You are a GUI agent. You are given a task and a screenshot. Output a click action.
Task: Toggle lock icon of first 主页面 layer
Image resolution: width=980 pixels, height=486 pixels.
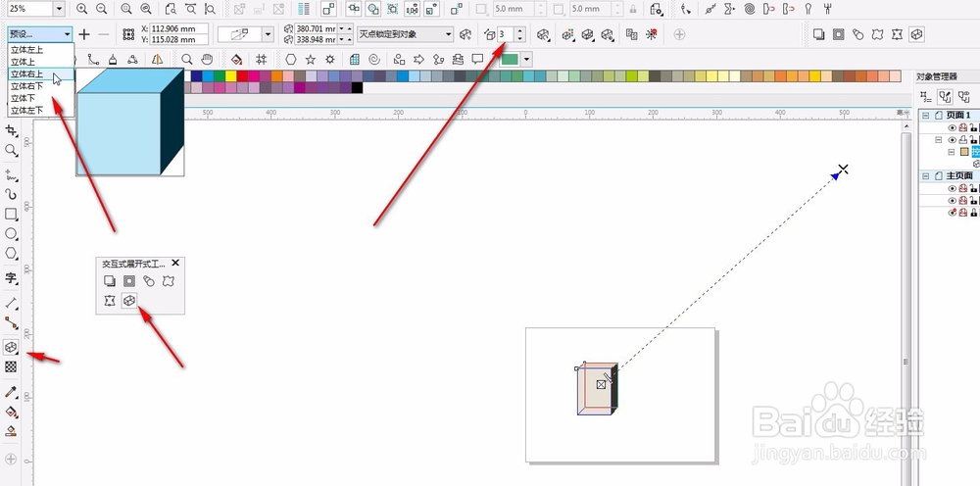(973, 189)
